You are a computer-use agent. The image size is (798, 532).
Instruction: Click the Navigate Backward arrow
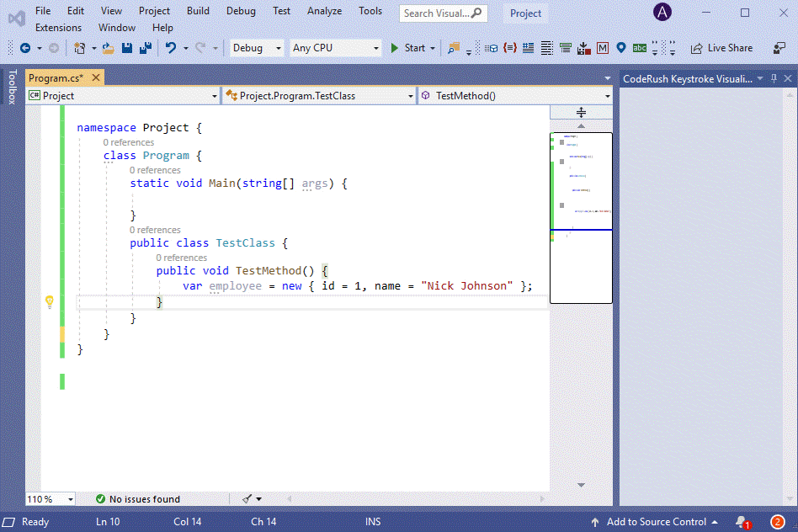coord(26,48)
